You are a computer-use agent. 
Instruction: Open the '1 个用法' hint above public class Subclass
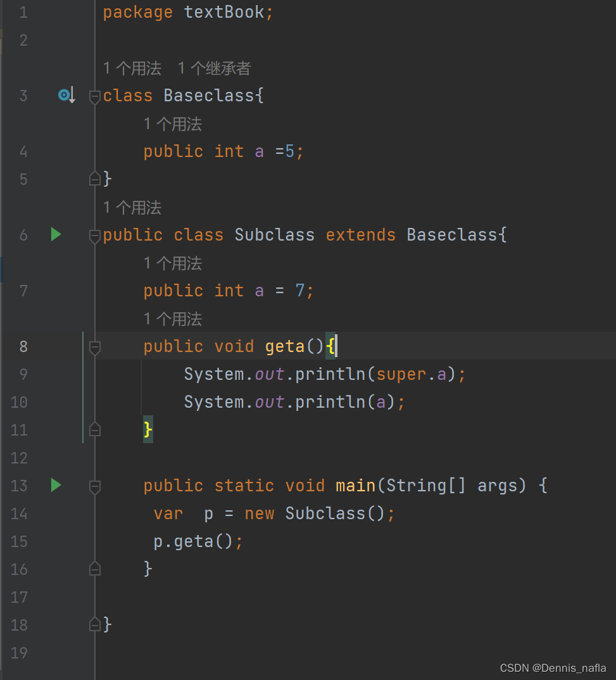(x=132, y=207)
